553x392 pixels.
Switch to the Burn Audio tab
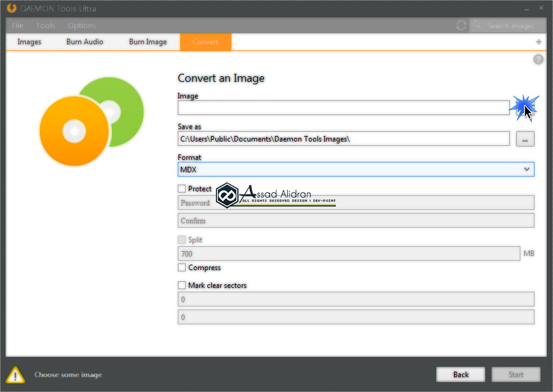pos(85,42)
